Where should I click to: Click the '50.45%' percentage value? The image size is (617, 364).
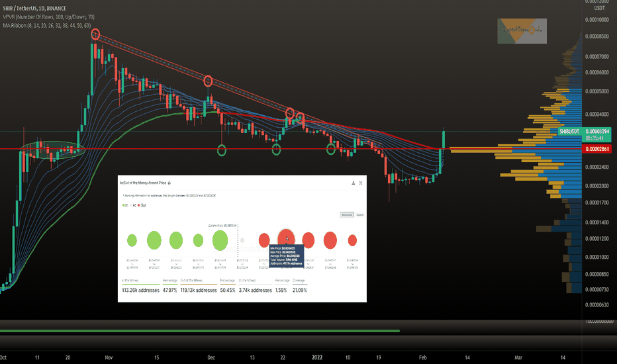[228, 291]
